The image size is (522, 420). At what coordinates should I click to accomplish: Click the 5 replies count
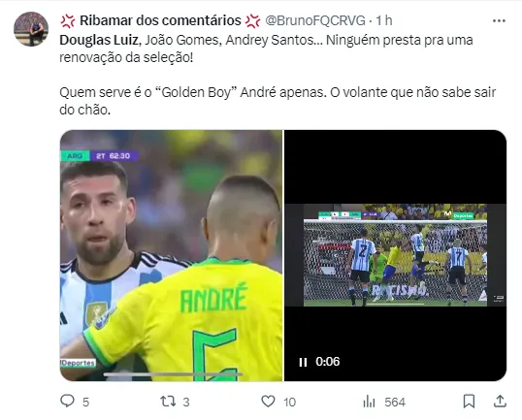(86, 402)
